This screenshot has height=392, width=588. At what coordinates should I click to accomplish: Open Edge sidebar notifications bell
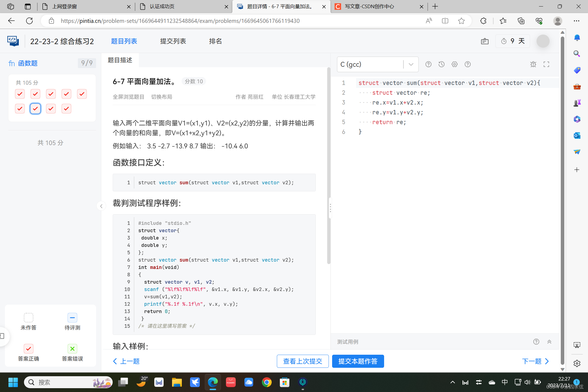click(x=577, y=38)
